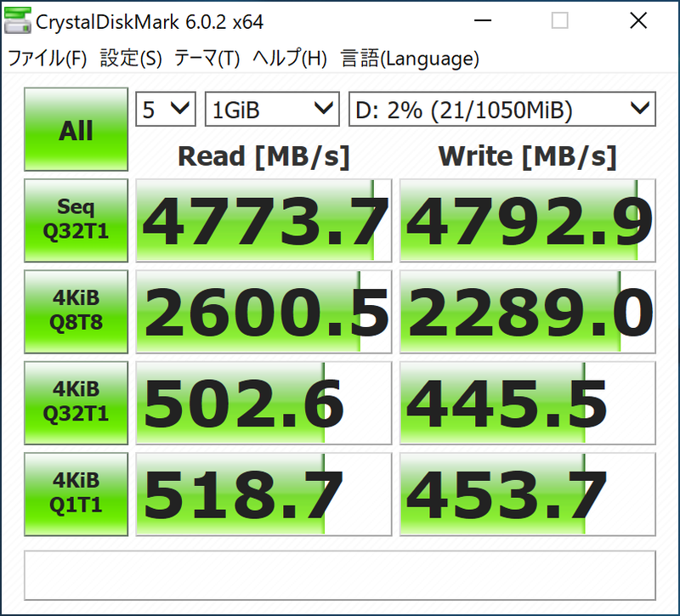Expand the test size dropdown showing 1GiB
680x616 pixels.
[272, 110]
